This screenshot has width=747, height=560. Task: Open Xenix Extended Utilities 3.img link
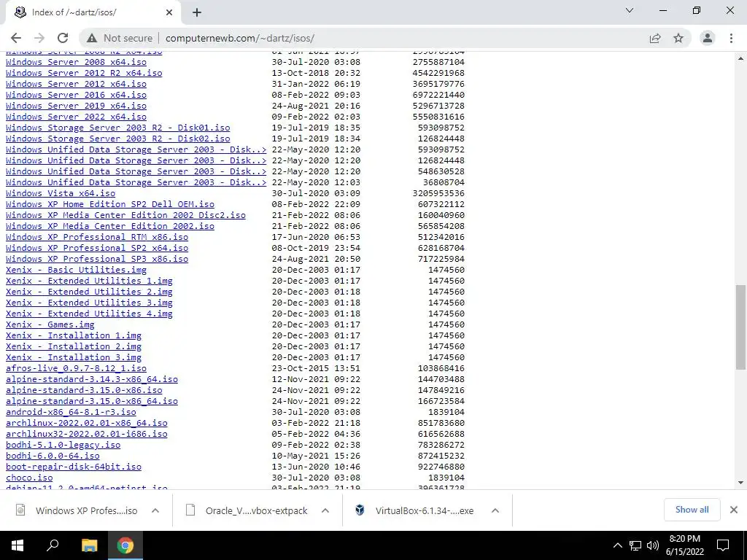(x=89, y=303)
